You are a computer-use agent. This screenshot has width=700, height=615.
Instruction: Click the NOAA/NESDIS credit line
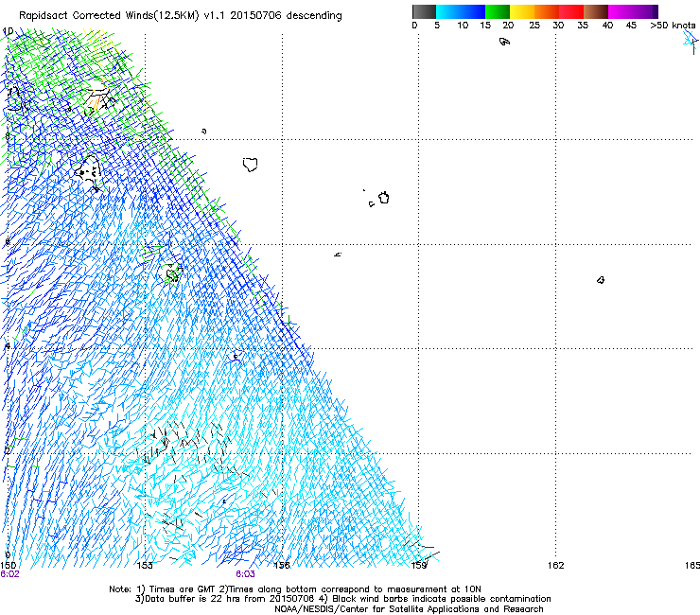(x=409, y=608)
